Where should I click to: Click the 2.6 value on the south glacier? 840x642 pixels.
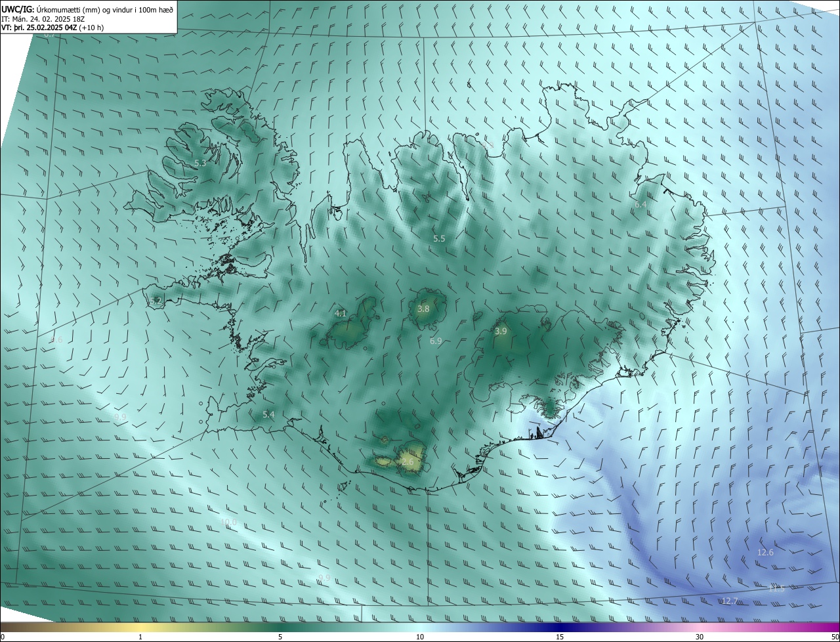coord(408,462)
